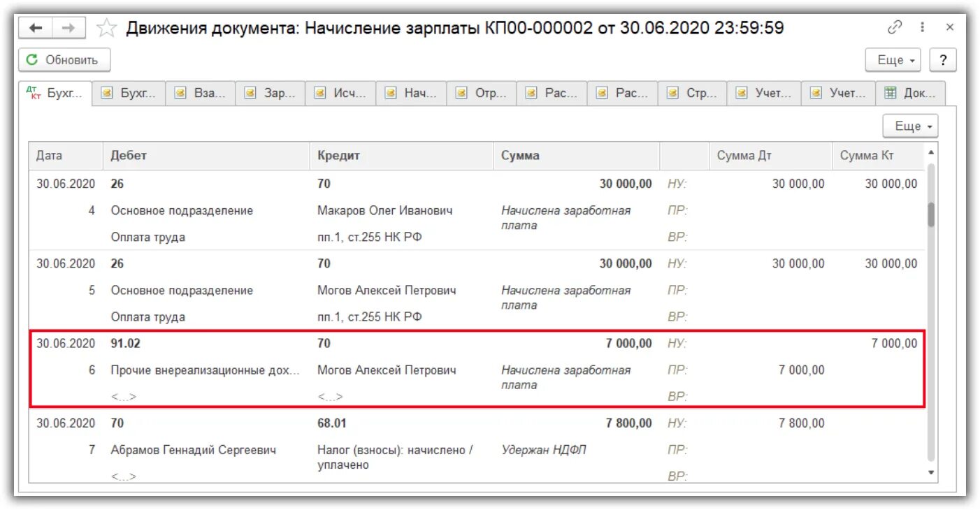Click пп.1, ст.255 НК РФ in row 4
The height and width of the screenshot is (510, 980).
pos(370,237)
